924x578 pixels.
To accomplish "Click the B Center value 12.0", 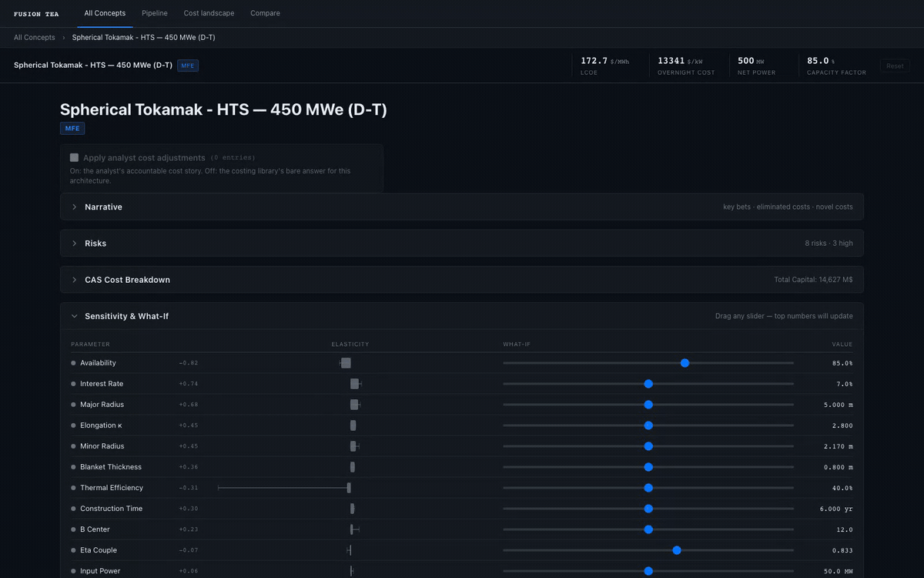I will [845, 529].
